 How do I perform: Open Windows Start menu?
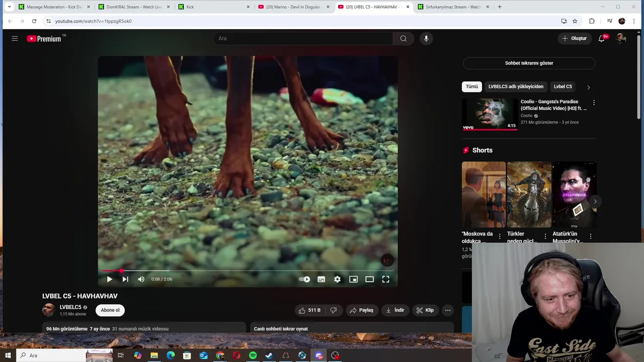click(x=8, y=355)
